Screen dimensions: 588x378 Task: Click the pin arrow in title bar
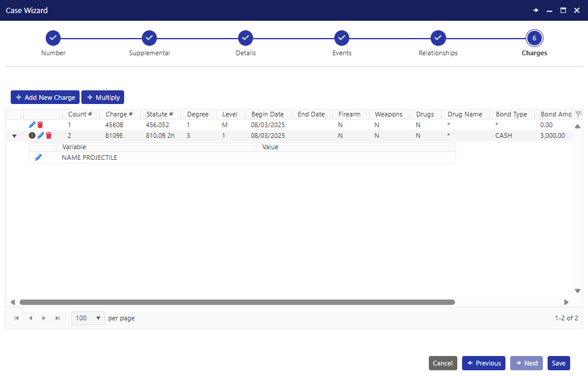(535, 10)
